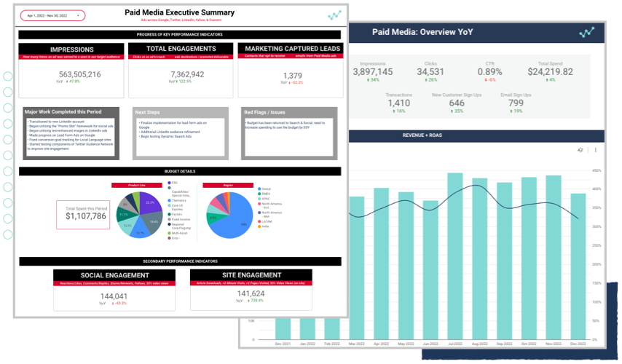This screenshot has height=364, width=622.
Task: Click the Clicks value 34,531
Action: point(430,72)
